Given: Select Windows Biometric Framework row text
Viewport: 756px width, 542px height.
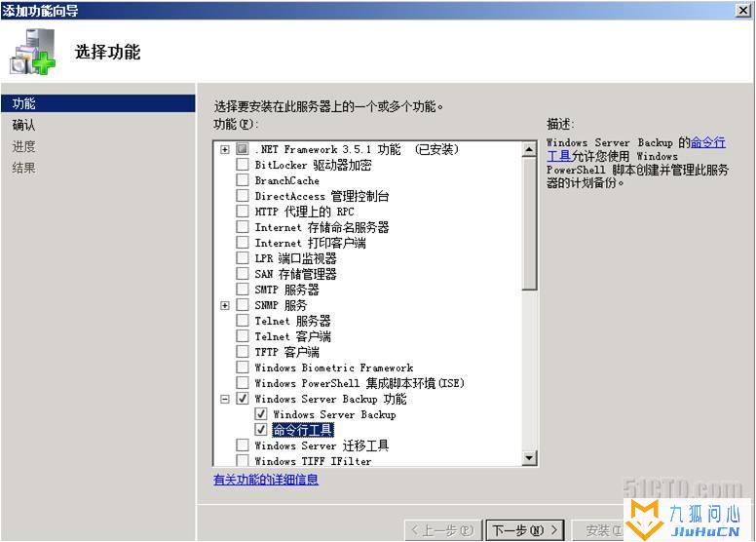Looking at the screenshot, I should (x=333, y=368).
